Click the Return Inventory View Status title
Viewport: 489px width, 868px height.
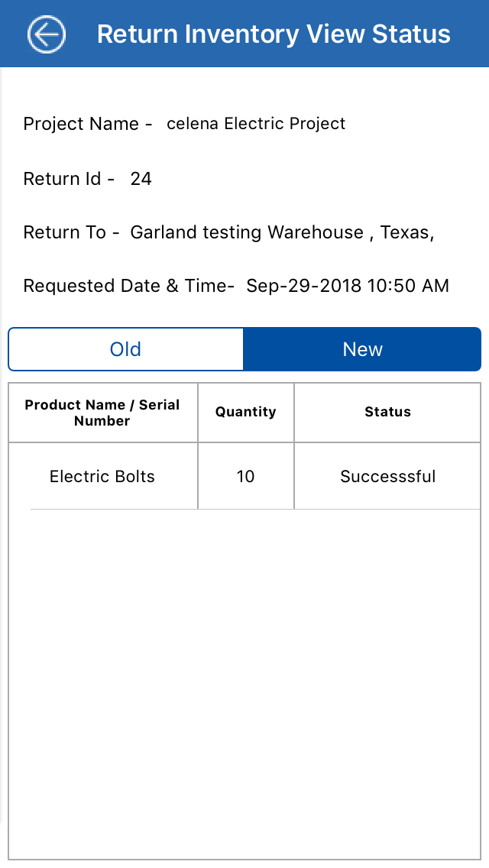[274, 34]
